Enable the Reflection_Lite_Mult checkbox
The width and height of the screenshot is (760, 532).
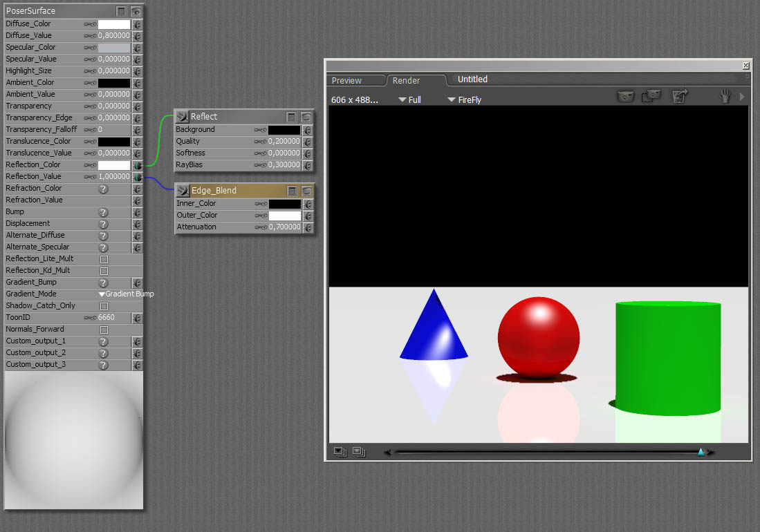coord(104,259)
